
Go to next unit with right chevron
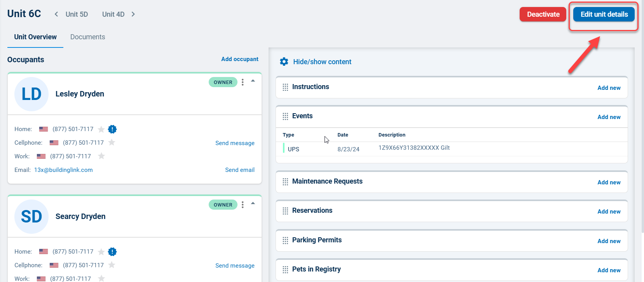[x=133, y=14]
